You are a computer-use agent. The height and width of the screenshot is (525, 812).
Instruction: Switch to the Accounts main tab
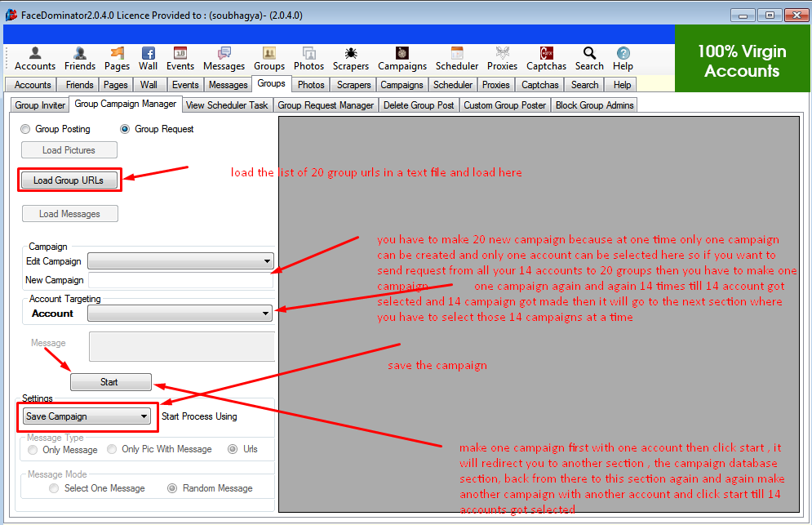click(33, 85)
